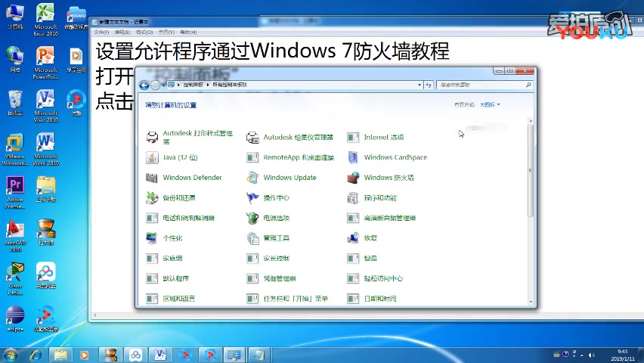
Task: Open Notepad 文件(F) menu
Action: coord(101,32)
